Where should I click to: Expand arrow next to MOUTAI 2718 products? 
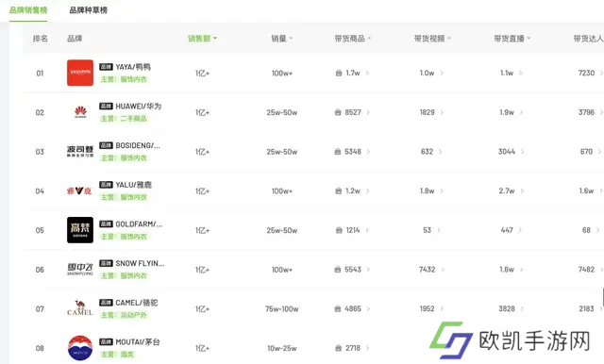(367, 348)
